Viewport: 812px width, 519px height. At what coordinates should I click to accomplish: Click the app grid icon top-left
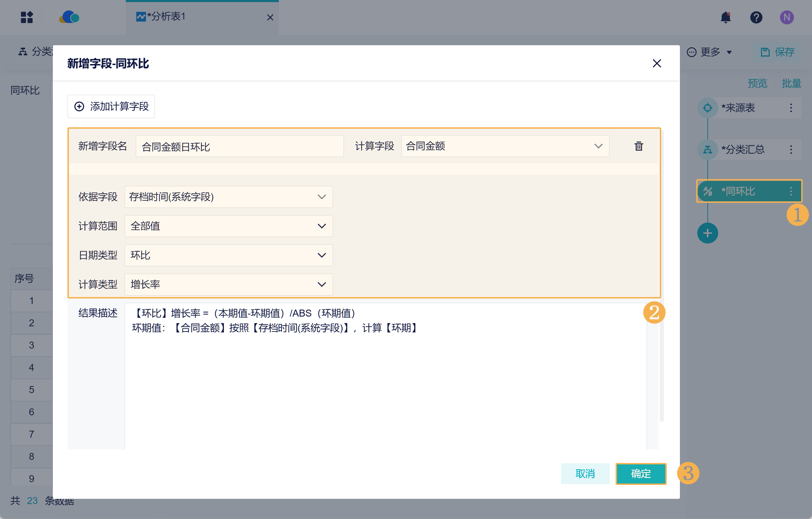[27, 17]
